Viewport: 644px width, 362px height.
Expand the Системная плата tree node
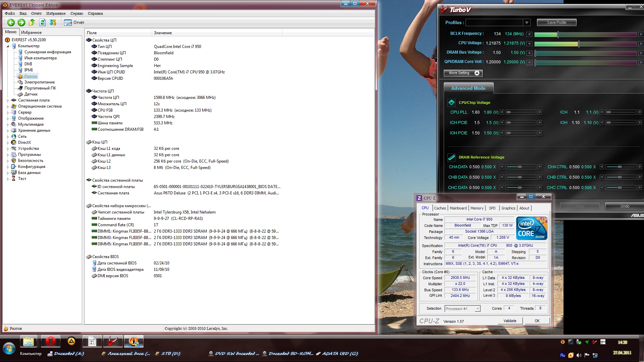tap(8, 100)
